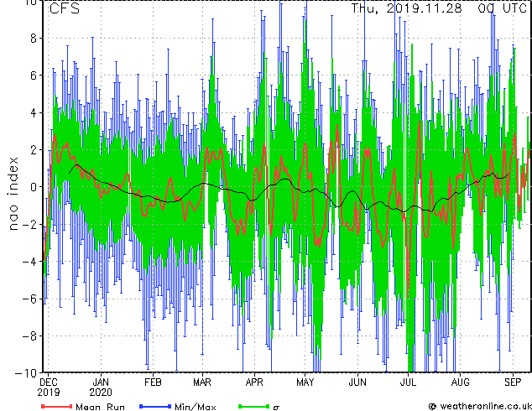Click the JUL month axis label
This screenshot has height=411, width=532.
(408, 380)
